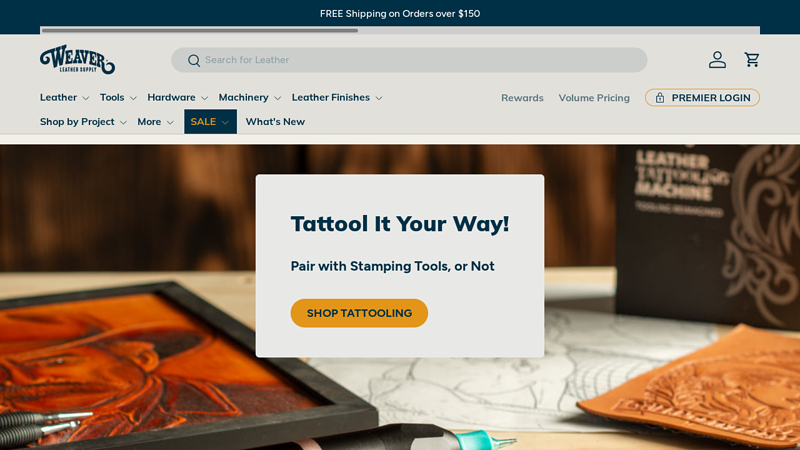Expand Shop by Project menu

[x=83, y=122]
